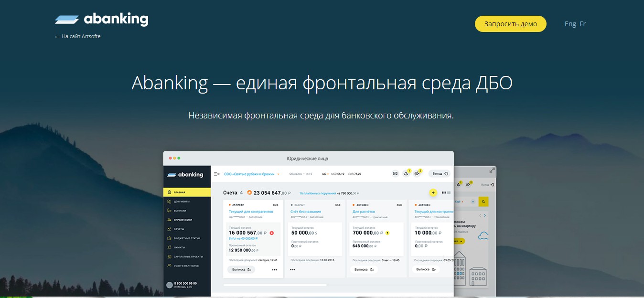Switch site language to Eng

coord(570,24)
